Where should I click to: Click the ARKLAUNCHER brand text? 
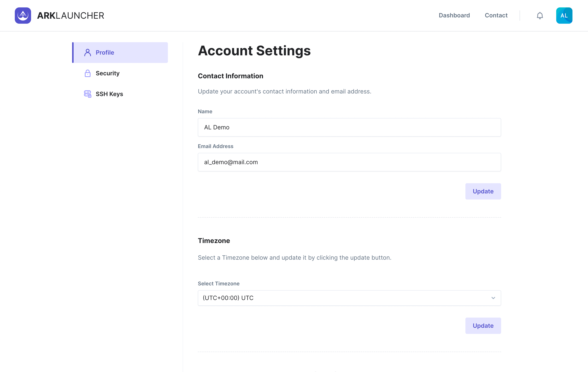point(71,15)
